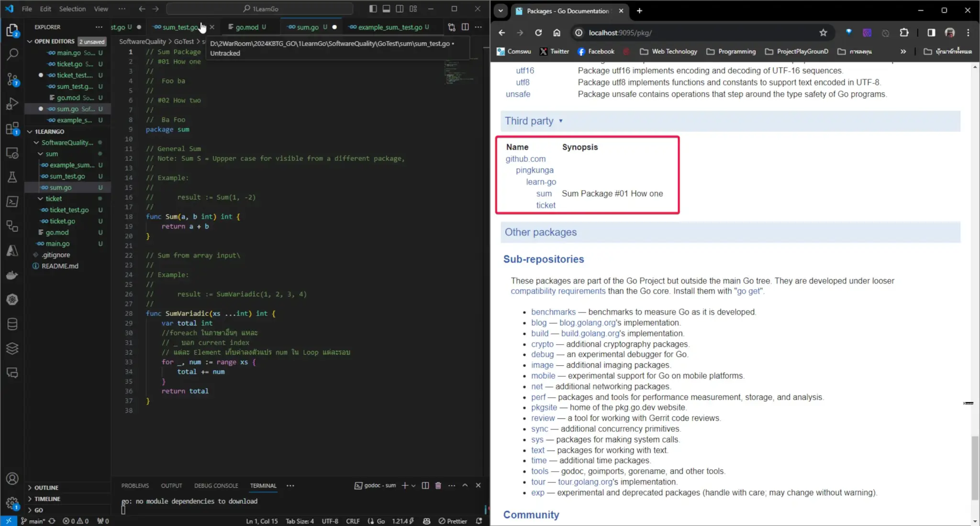The width and height of the screenshot is (980, 526).
Task: Switch to the DEBUG CONSOLE tab
Action: [216, 485]
